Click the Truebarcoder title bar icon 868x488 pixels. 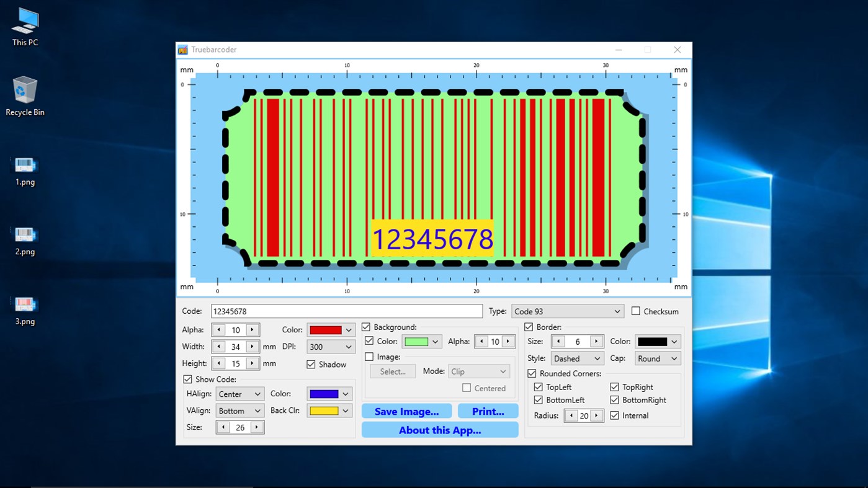coord(183,50)
